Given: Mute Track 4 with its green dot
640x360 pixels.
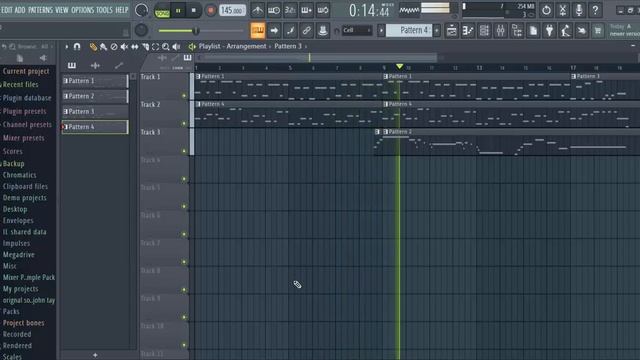Looking at the screenshot, I should [184, 179].
